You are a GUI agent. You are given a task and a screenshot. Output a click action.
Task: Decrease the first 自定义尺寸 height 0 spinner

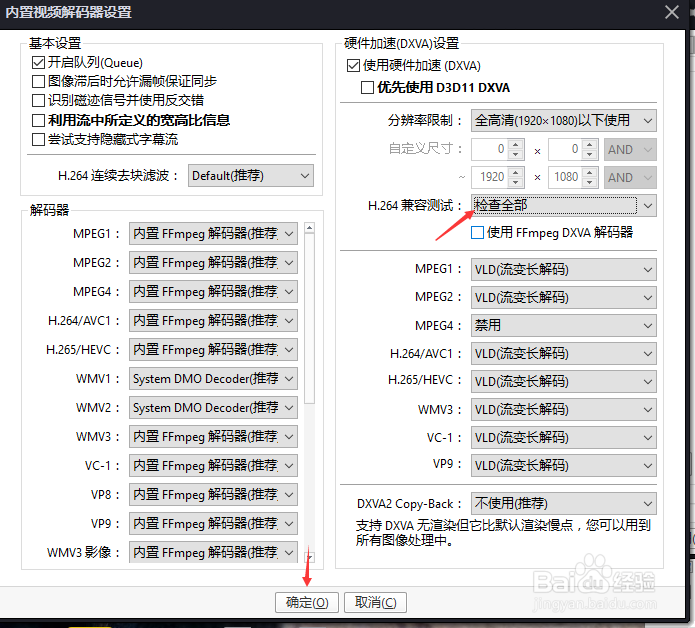(x=590, y=155)
